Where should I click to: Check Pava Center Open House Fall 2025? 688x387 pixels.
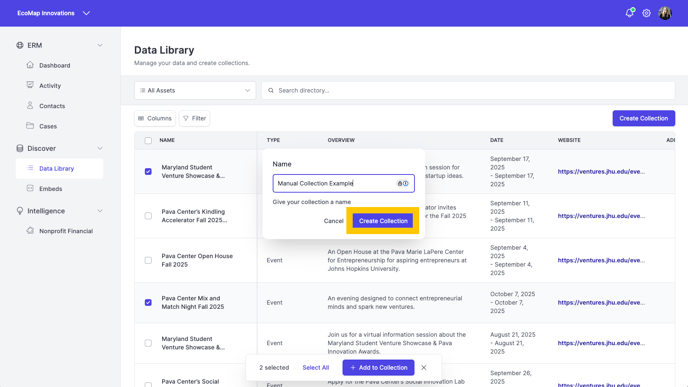(148, 260)
